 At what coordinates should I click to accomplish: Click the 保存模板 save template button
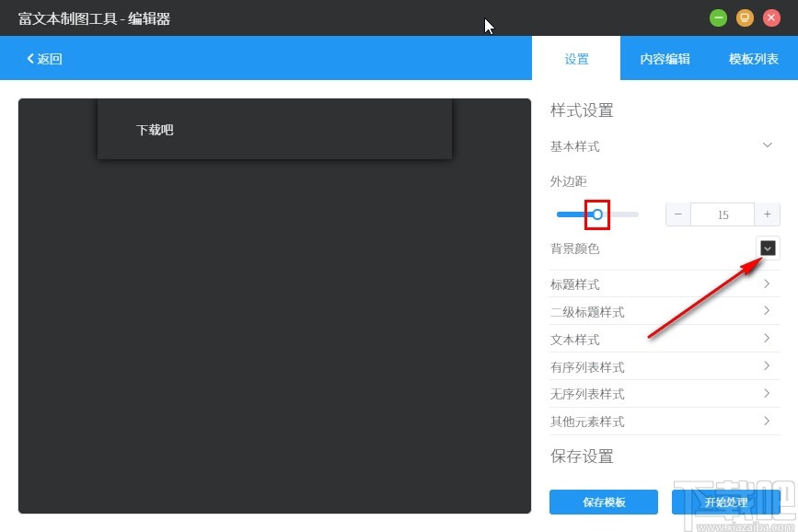pos(604,502)
